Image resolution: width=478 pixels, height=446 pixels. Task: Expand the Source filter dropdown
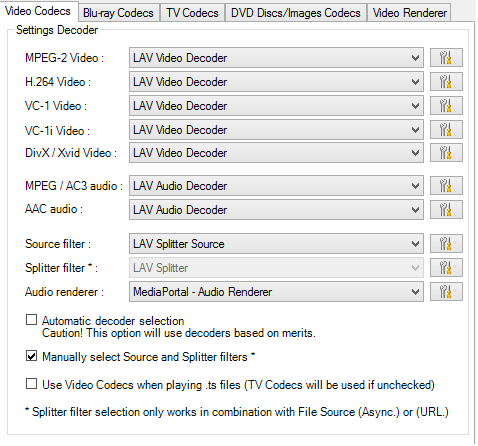276,244
